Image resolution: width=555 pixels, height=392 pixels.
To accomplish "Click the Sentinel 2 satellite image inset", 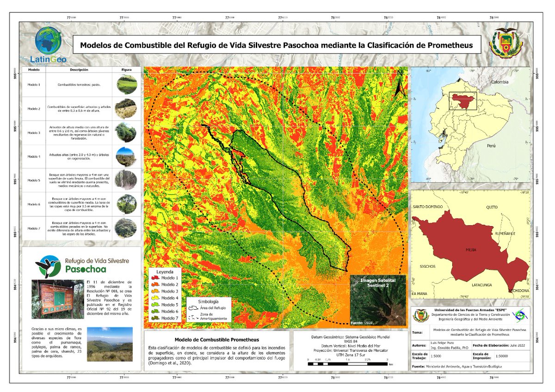I will click(x=378, y=301).
